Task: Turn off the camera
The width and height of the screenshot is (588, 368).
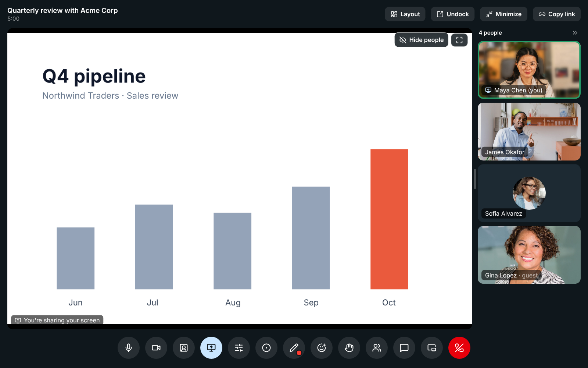Action: 156,348
